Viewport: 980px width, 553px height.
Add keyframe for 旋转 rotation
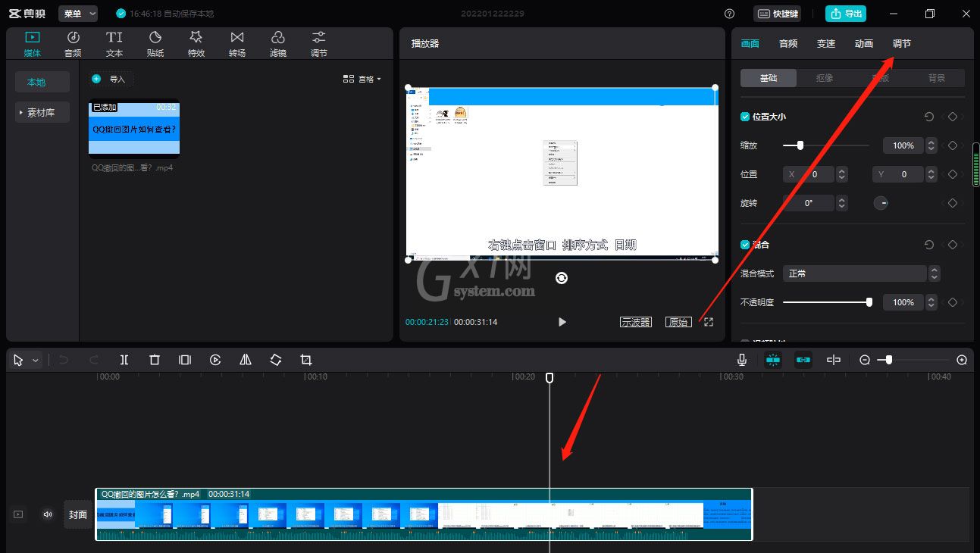[953, 203]
